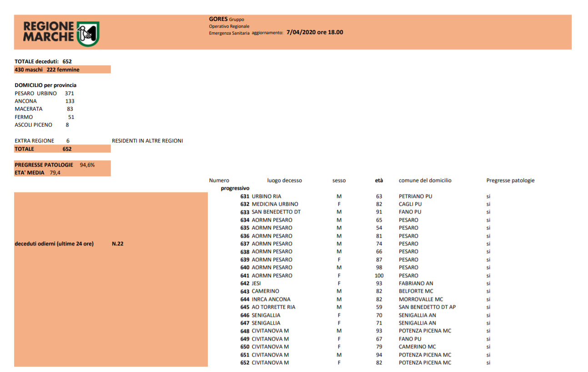The width and height of the screenshot is (588, 372).
Task: Select the GORES heading text
Action: click(218, 19)
